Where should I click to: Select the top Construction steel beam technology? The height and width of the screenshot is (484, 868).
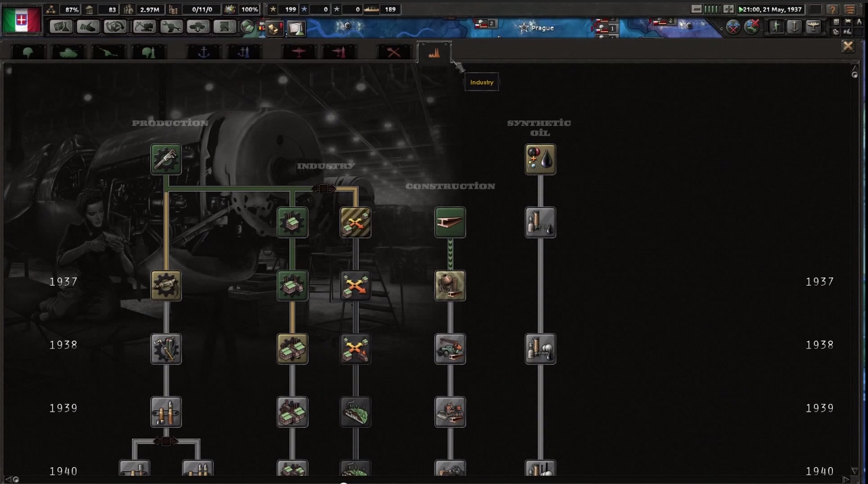pyautogui.click(x=450, y=222)
